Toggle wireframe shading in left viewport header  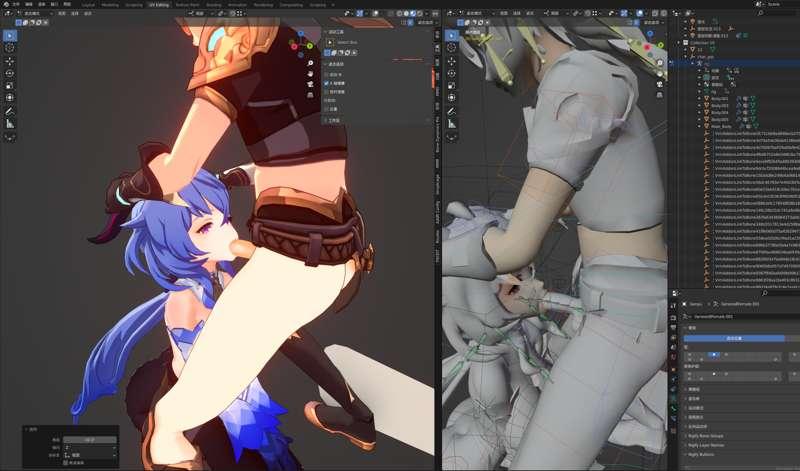point(399,13)
